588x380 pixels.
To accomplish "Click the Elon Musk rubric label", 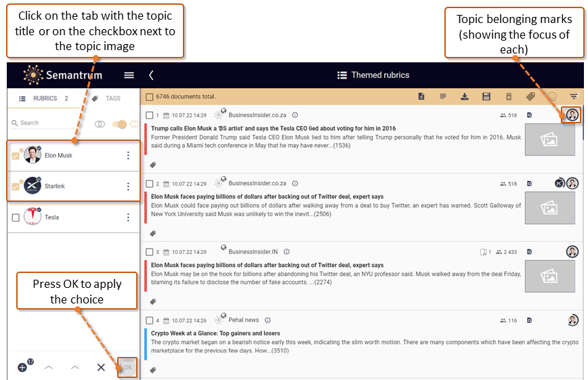I will [58, 155].
